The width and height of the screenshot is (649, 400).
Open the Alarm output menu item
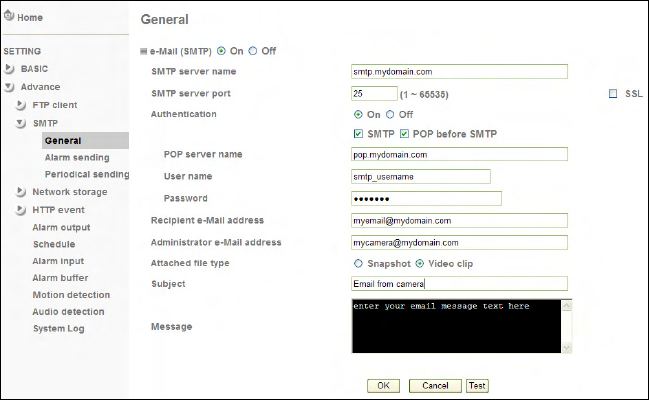(x=61, y=227)
